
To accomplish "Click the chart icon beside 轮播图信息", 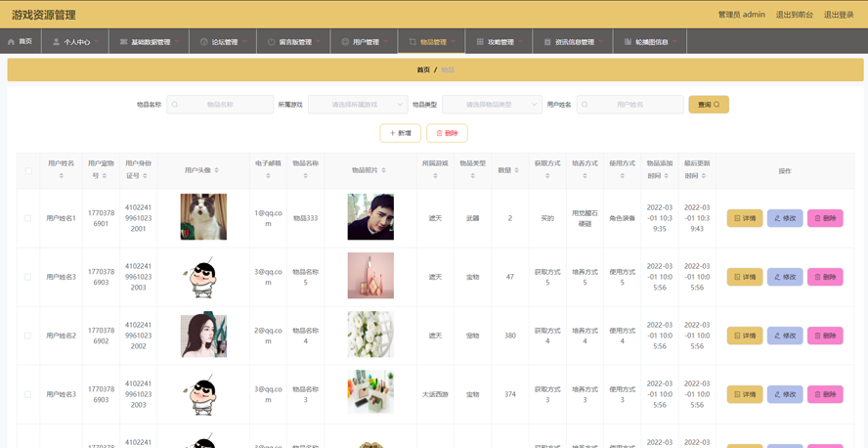I will click(628, 41).
